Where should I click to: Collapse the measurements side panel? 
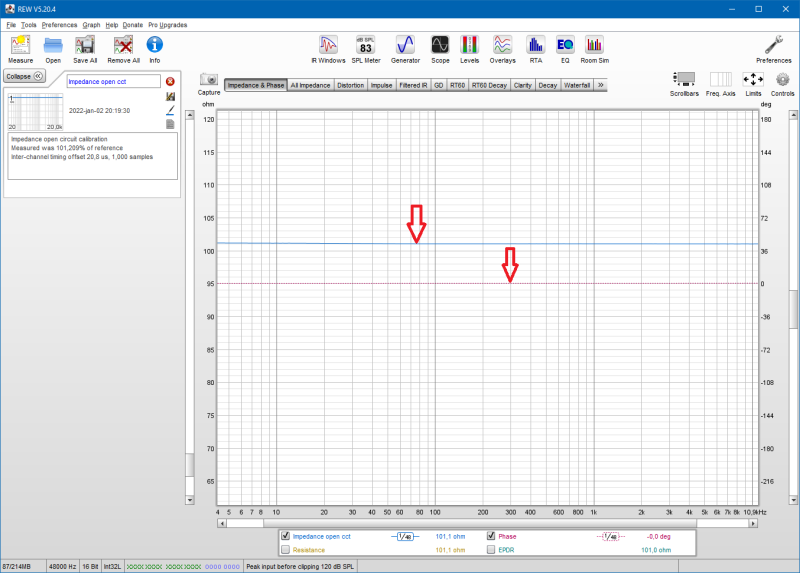pyautogui.click(x=24, y=76)
